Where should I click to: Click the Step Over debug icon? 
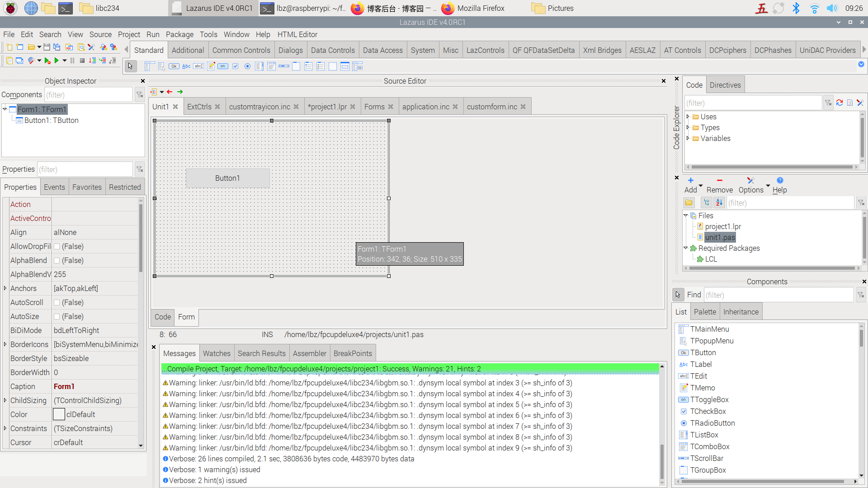click(103, 61)
